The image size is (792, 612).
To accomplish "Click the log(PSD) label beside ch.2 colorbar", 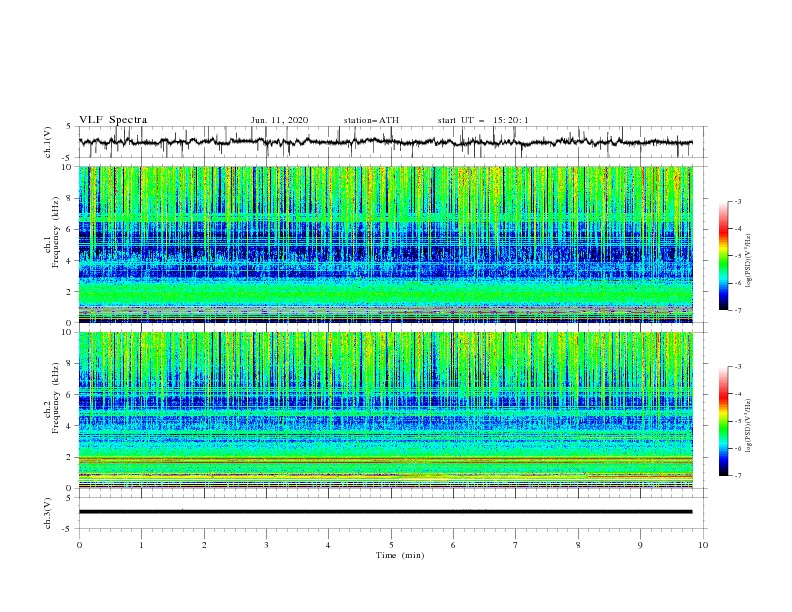I will coord(748,426).
